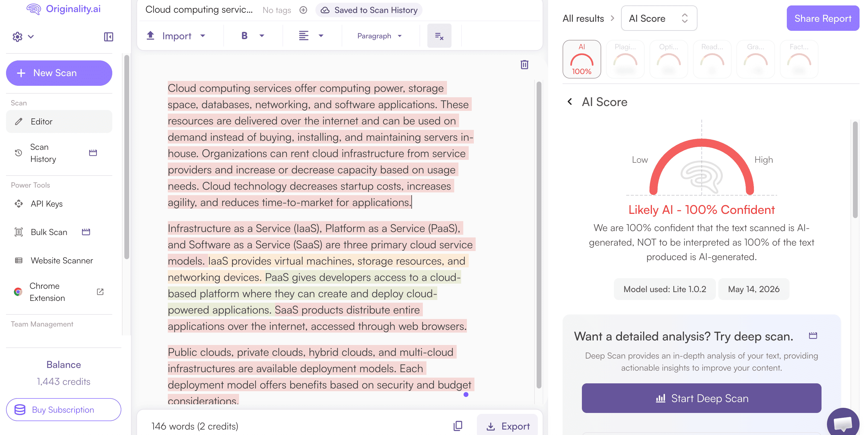Click the premium badge beside Scan History

[93, 153]
